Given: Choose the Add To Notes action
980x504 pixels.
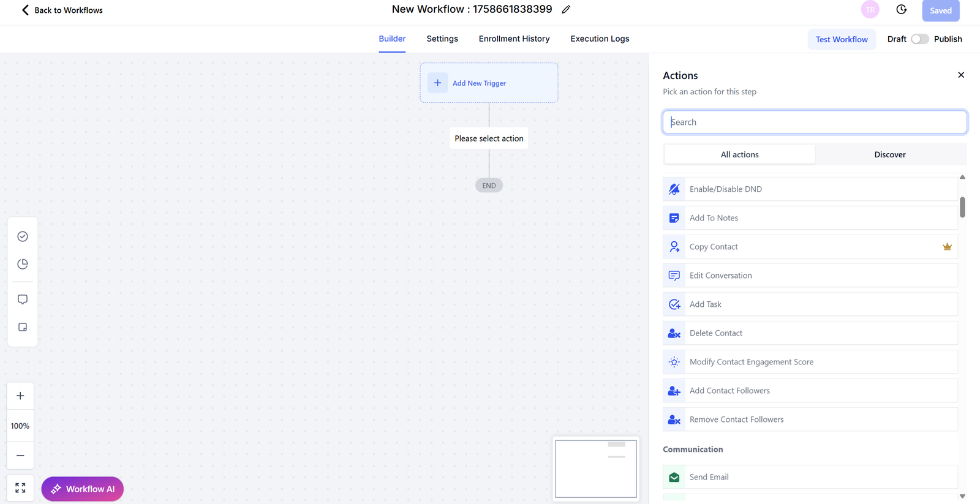Looking at the screenshot, I should pos(810,218).
